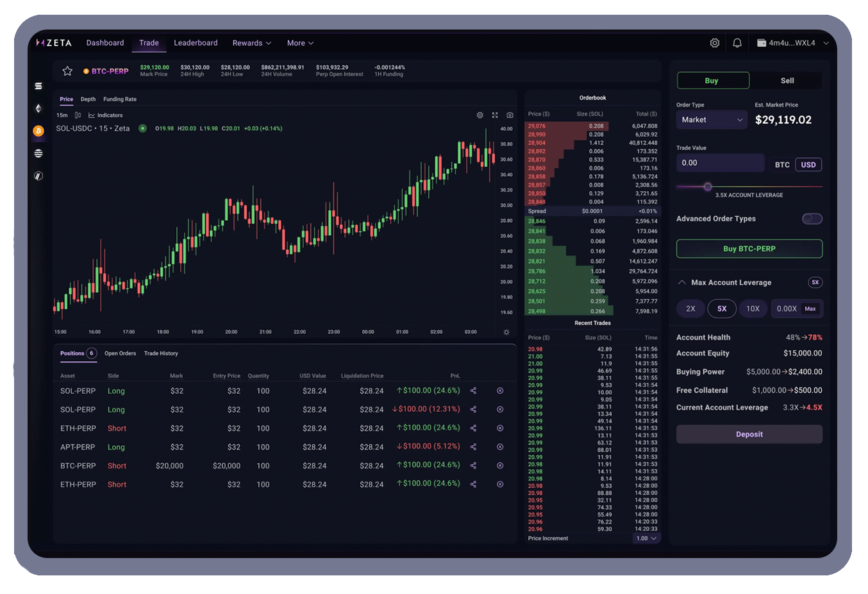
Task: Close the BTC-PERP short position
Action: tap(500, 466)
